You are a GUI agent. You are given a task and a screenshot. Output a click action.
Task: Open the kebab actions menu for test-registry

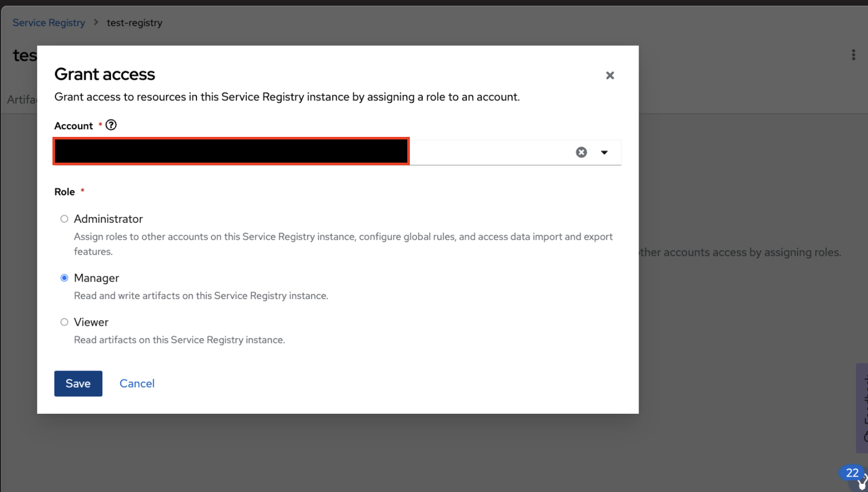point(853,55)
